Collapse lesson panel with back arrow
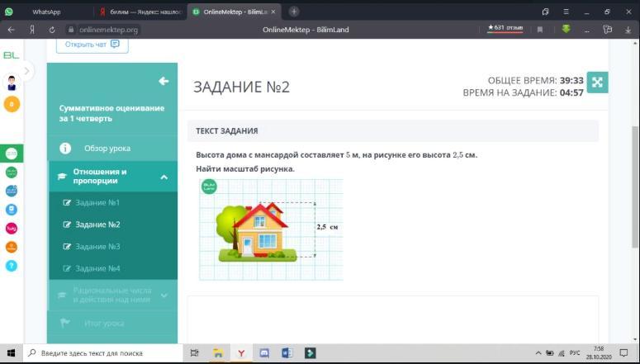Viewport: 640px width, 364px height. [x=164, y=81]
